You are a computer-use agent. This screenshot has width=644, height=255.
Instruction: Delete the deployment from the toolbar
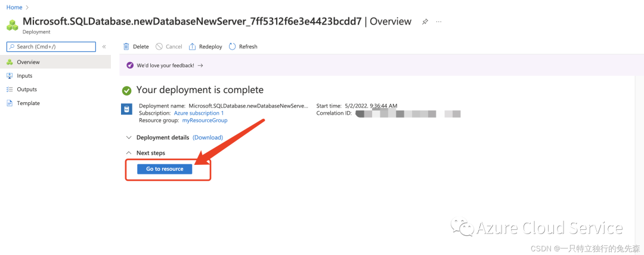[x=136, y=47]
